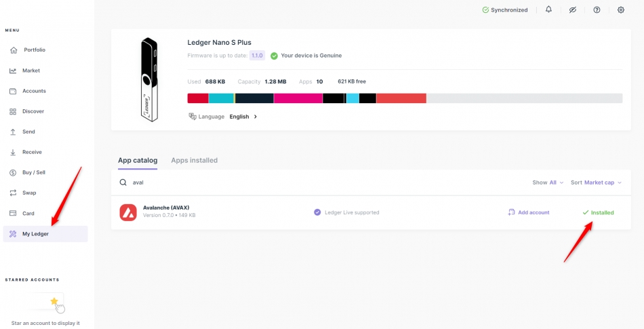Click the coral red last storage segment

pyautogui.click(x=401, y=98)
